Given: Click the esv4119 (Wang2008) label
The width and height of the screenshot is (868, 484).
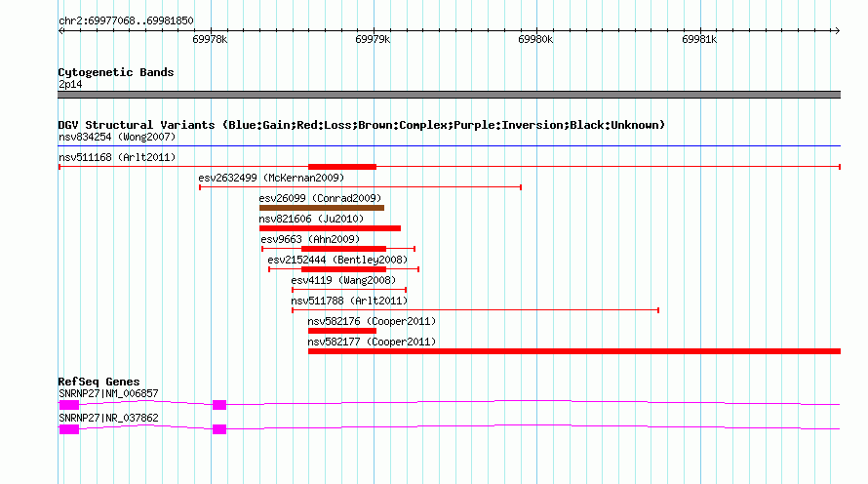Looking at the screenshot, I should (343, 280).
